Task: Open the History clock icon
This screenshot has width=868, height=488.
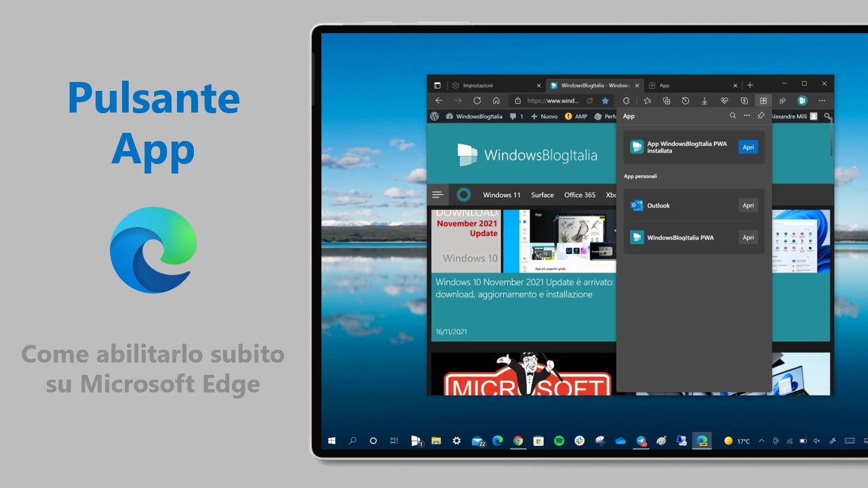Action: 686,100
